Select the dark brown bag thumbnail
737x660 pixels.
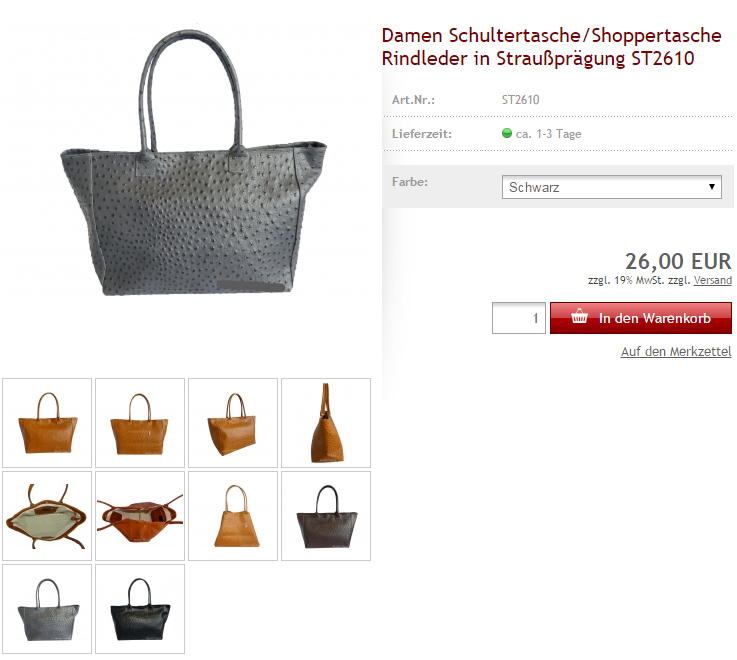[326, 516]
